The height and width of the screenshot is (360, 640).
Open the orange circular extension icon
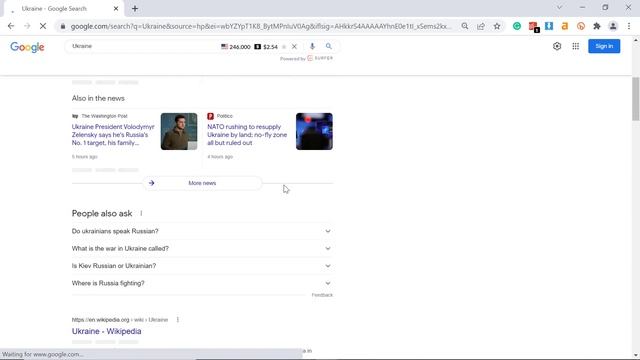click(581, 26)
